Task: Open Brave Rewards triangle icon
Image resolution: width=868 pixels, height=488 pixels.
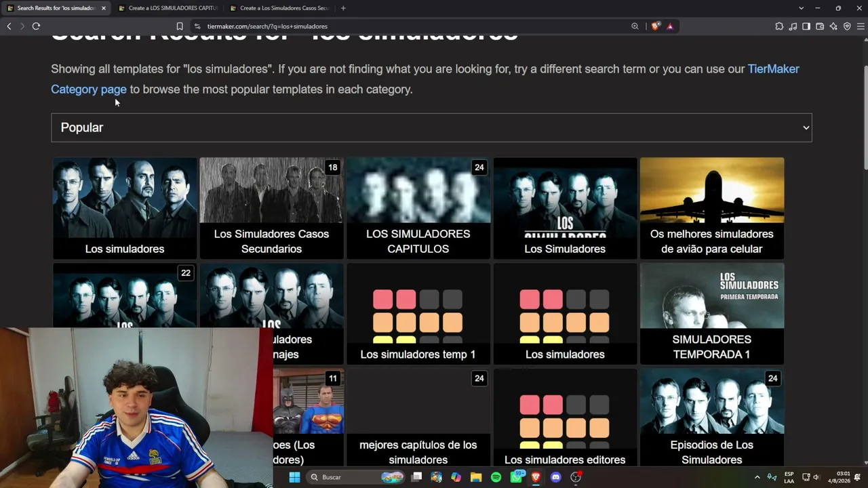Action: coord(670,26)
